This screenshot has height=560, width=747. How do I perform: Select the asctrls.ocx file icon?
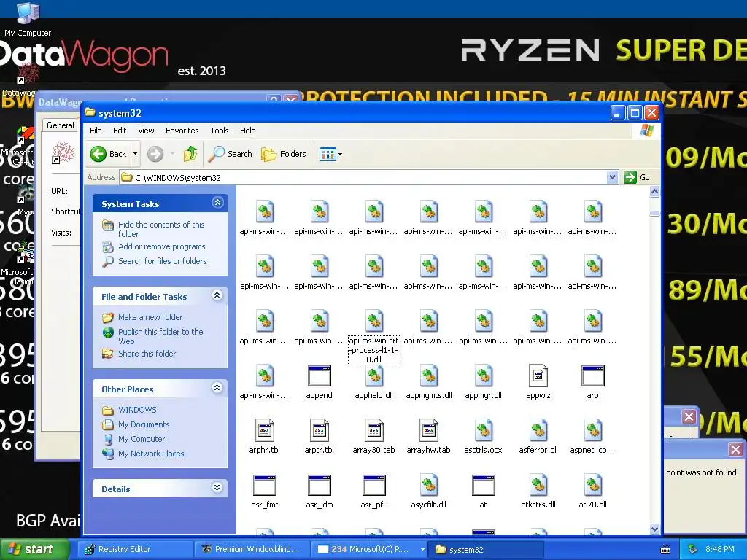click(x=484, y=430)
